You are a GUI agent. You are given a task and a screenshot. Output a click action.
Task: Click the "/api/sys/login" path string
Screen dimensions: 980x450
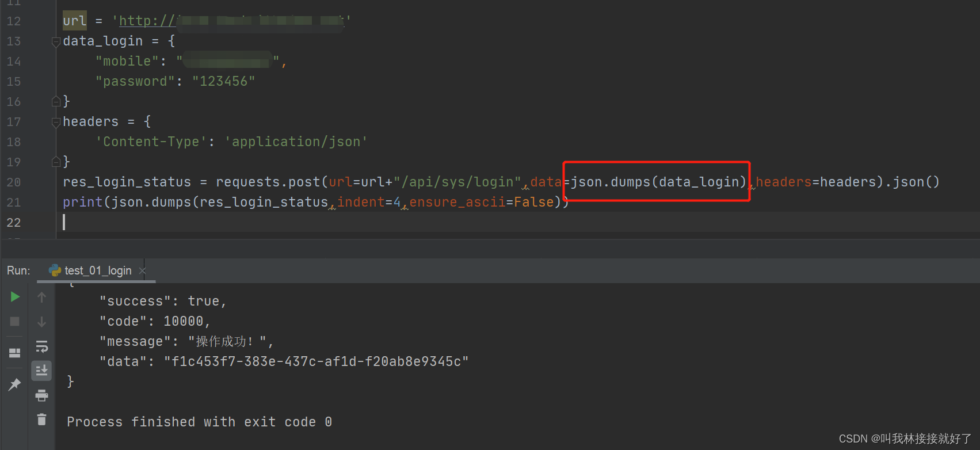(457, 182)
